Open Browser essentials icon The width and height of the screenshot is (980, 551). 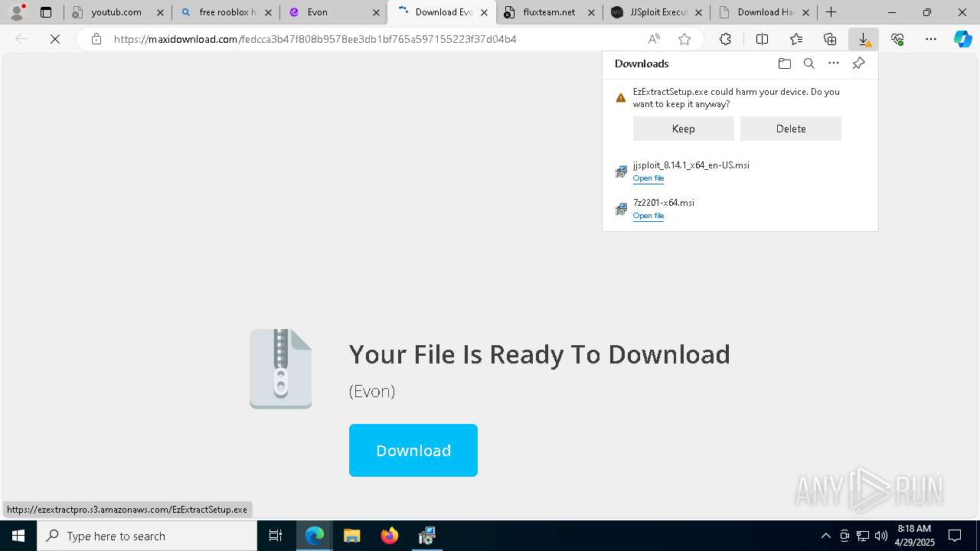[897, 39]
